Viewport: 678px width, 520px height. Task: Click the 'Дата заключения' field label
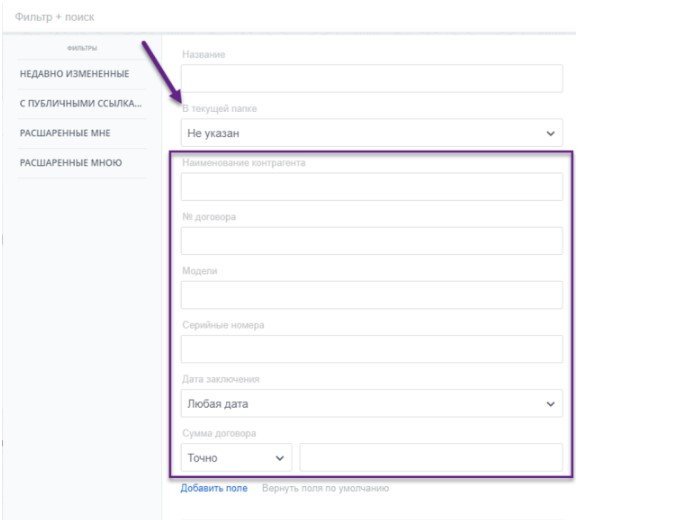[221, 379]
